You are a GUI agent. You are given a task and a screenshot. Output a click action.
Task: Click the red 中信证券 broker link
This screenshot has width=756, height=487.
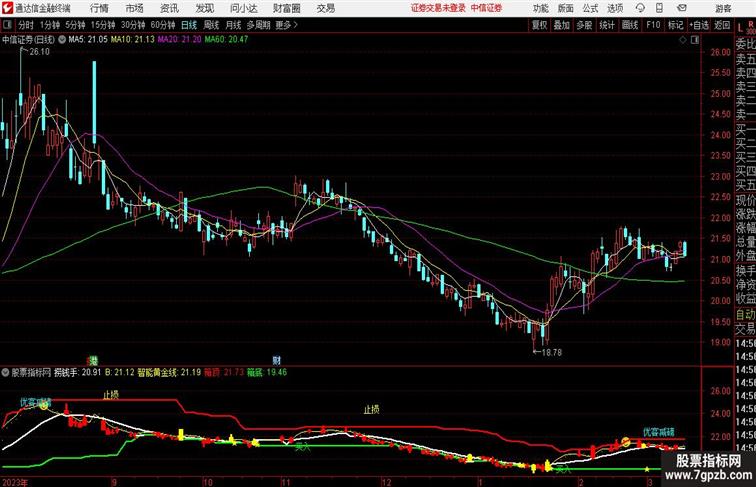[x=486, y=8]
